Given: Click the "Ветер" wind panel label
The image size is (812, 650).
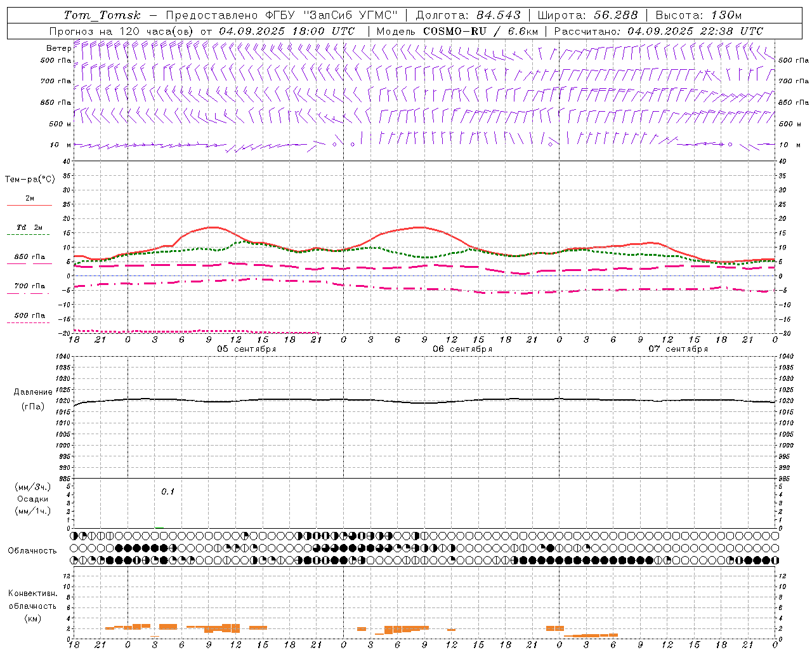Looking at the screenshot, I should click(x=58, y=48).
